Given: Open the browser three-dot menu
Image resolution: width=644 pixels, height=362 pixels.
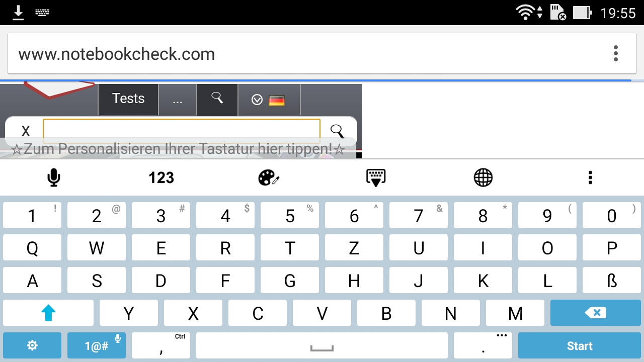Looking at the screenshot, I should [x=616, y=53].
